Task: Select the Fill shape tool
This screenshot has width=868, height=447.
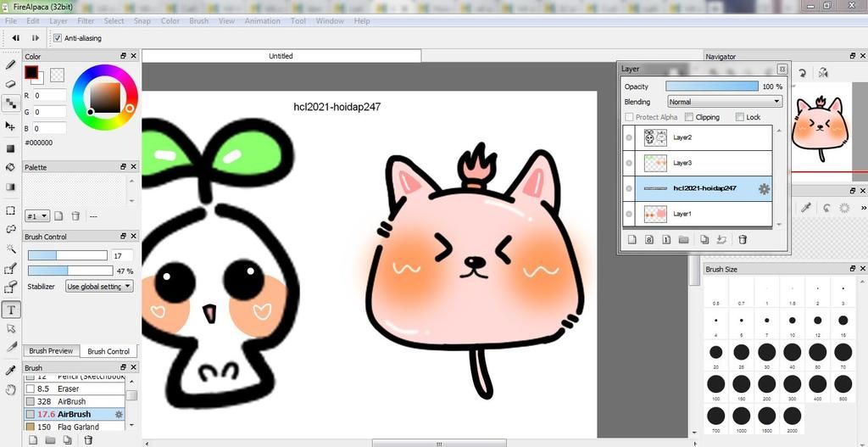Action: click(x=10, y=148)
